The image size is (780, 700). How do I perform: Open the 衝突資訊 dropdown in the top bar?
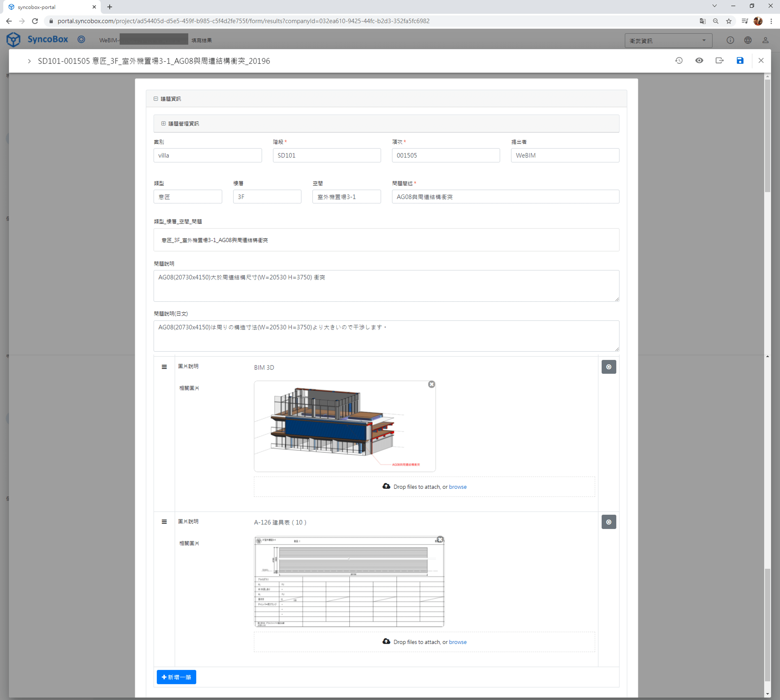pos(668,41)
